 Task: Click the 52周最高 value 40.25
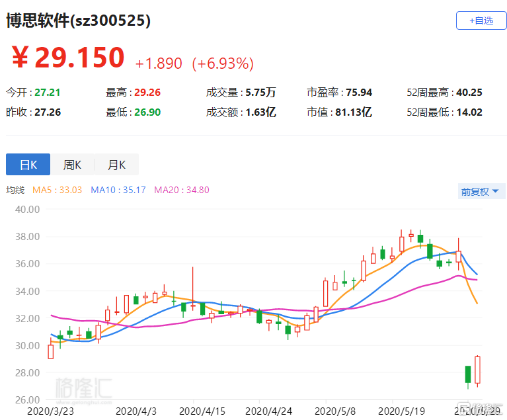click(469, 93)
